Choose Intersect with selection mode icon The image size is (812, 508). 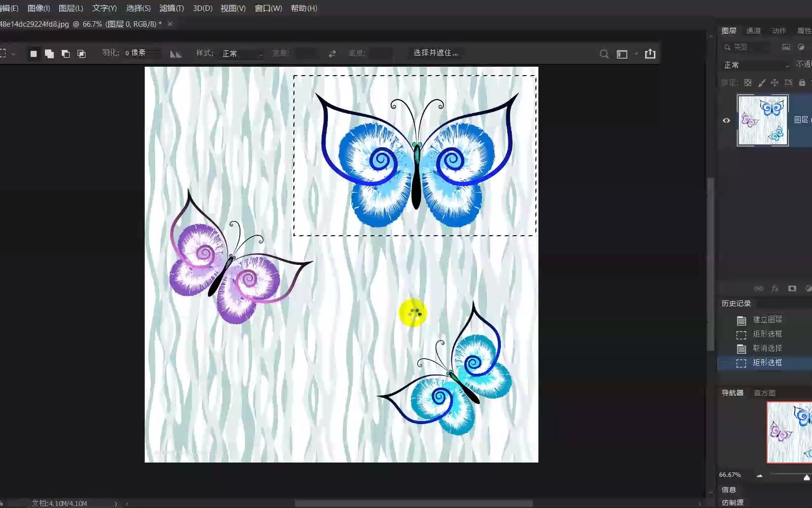pyautogui.click(x=81, y=54)
